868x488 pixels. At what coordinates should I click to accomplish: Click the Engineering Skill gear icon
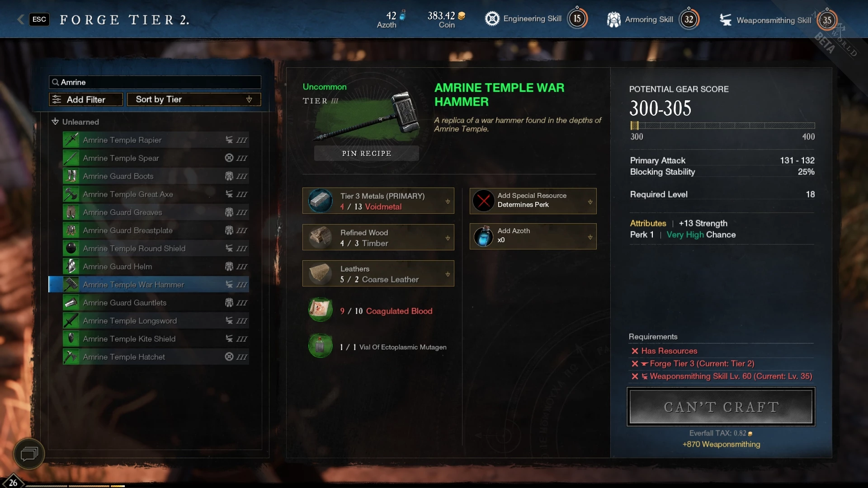[x=492, y=19]
